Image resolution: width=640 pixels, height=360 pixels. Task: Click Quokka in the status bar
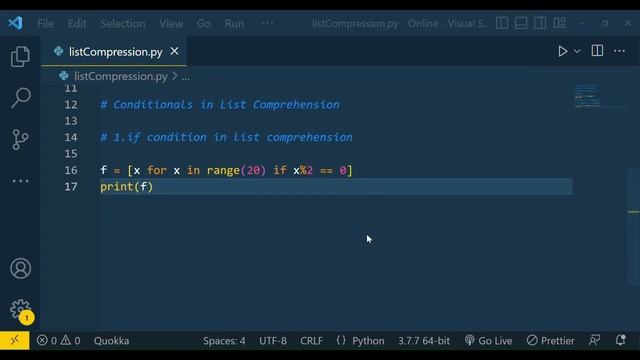(x=111, y=341)
